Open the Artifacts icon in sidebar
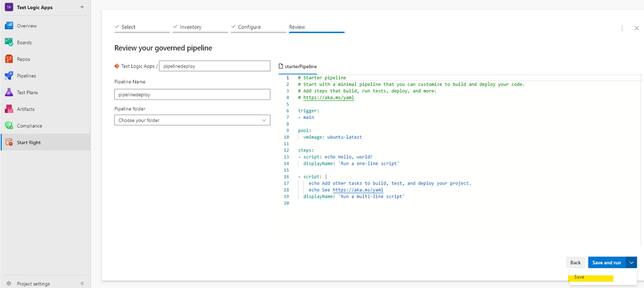 click(x=9, y=109)
